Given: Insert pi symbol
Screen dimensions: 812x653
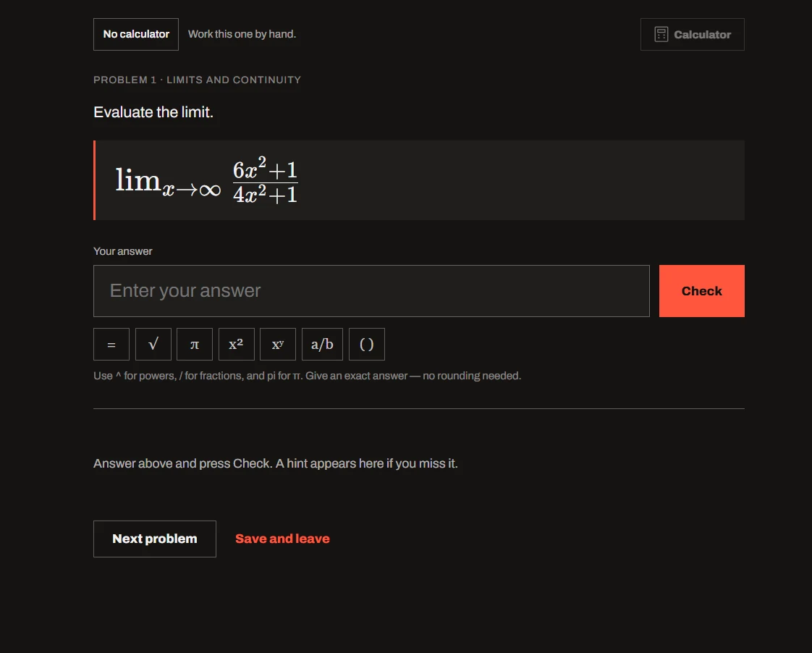Looking at the screenshot, I should click(x=195, y=345).
